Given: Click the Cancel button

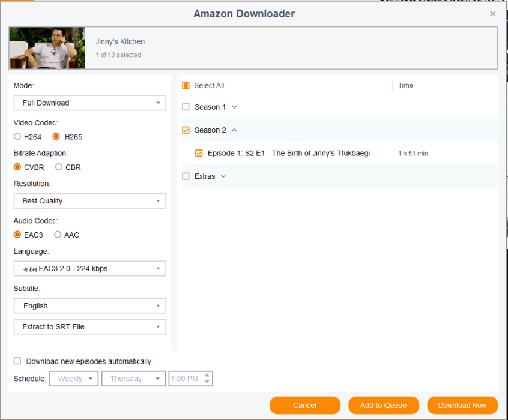Looking at the screenshot, I should pos(305,405).
